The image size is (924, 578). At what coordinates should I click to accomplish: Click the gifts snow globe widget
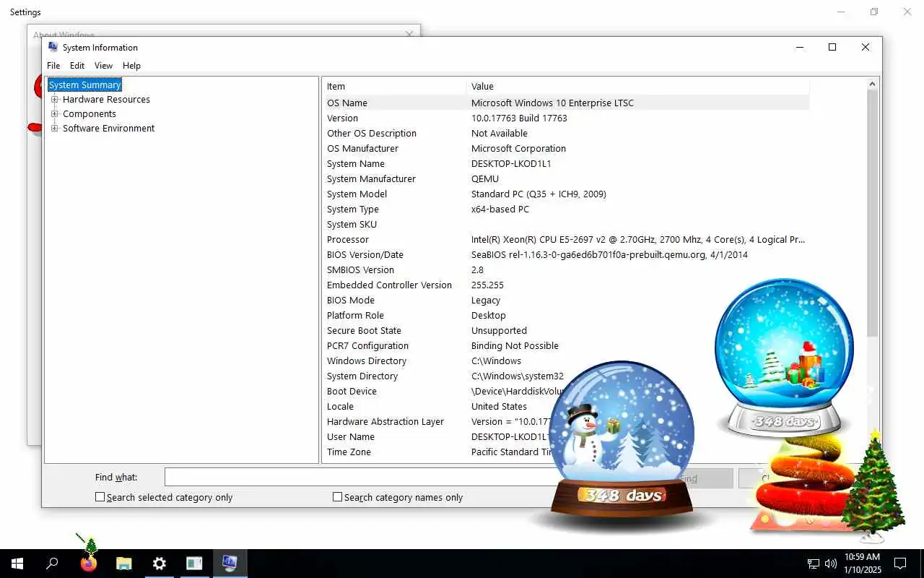click(784, 358)
